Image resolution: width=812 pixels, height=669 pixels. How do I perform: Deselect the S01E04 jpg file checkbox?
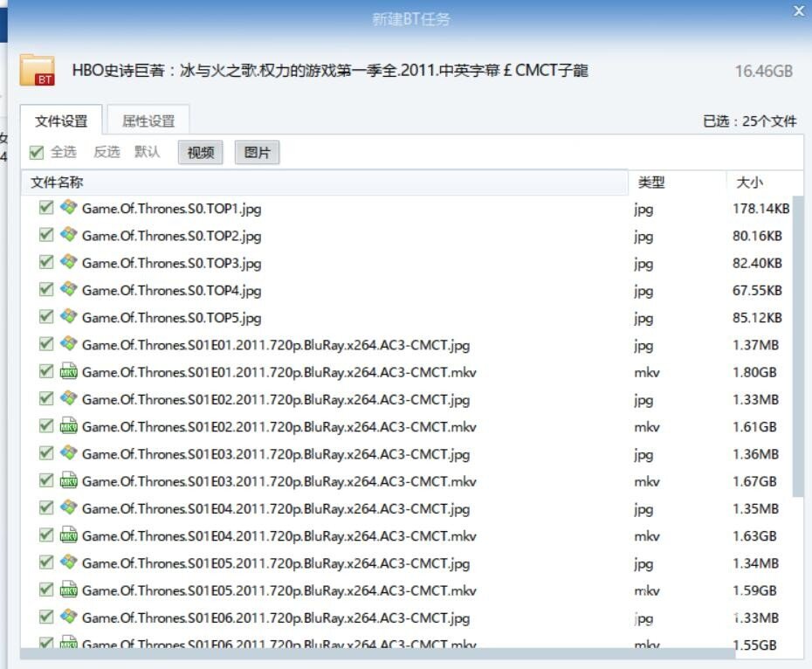(46, 508)
